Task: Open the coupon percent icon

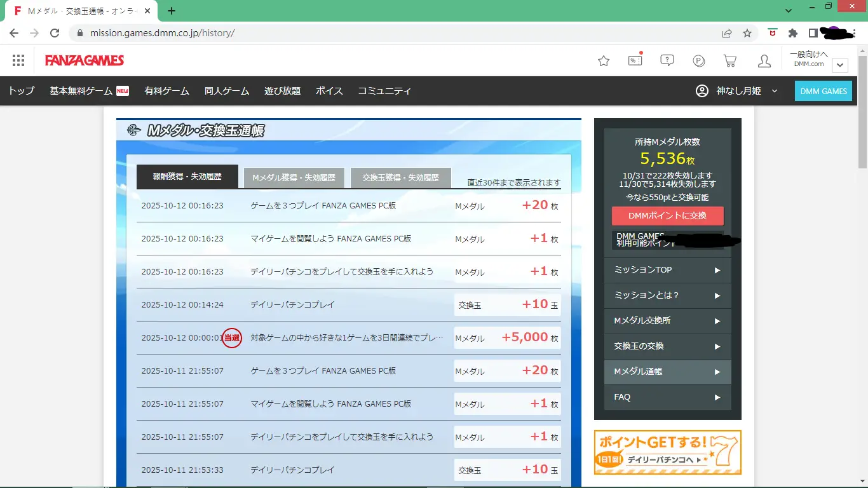Action: pos(635,60)
